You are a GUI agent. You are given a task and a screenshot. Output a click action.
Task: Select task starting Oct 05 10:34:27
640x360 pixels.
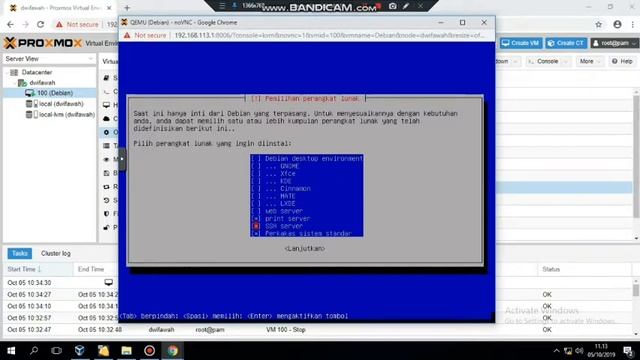point(61,294)
